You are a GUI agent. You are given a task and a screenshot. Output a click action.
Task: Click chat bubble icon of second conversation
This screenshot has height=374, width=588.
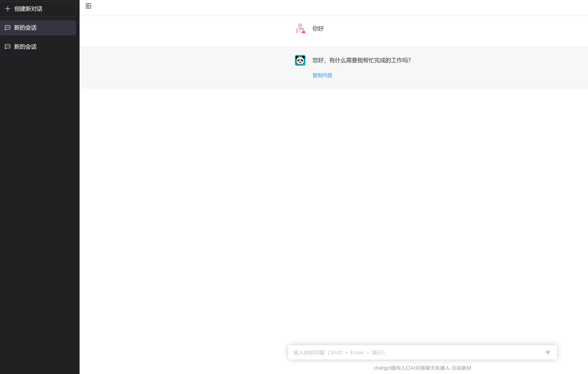[8, 46]
